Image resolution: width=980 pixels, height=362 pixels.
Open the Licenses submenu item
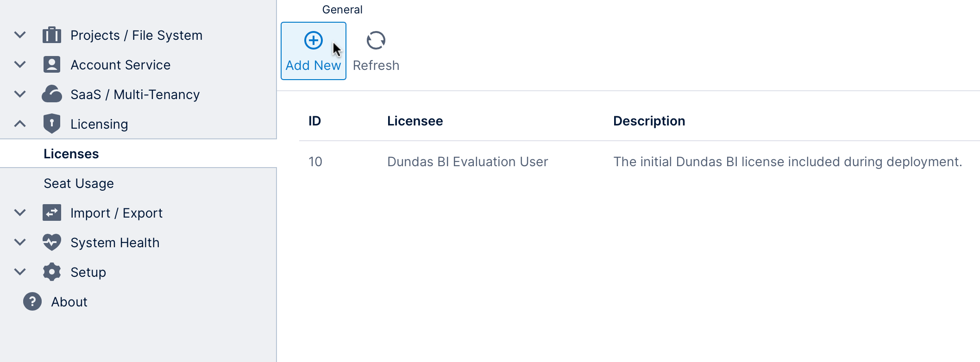click(x=138, y=154)
